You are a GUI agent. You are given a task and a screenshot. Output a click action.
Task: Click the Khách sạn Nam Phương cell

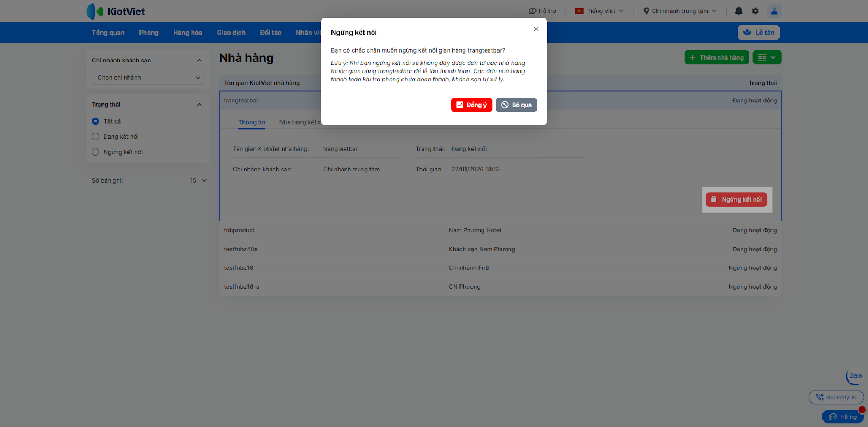[482, 249]
